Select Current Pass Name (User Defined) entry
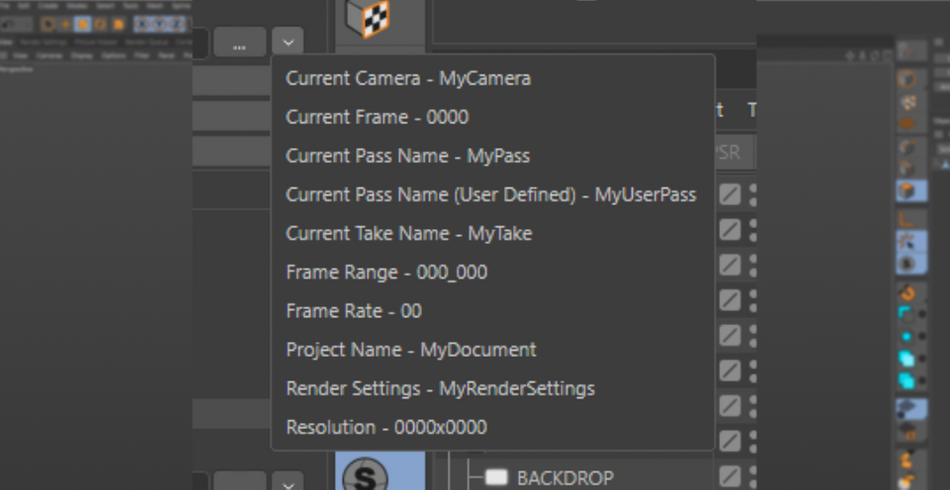Screen dimensions: 950x490 [493, 195]
